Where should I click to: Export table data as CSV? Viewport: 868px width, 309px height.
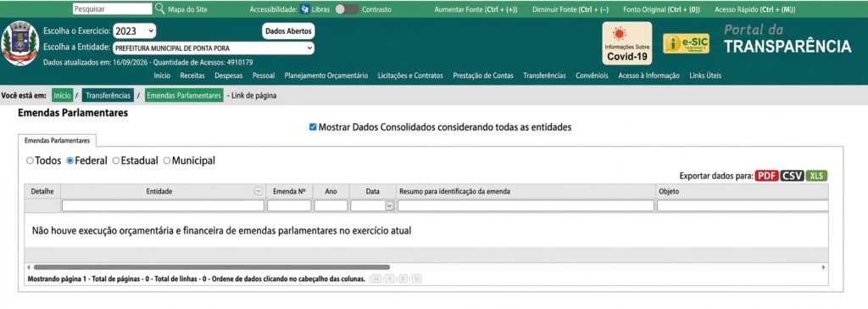793,176
